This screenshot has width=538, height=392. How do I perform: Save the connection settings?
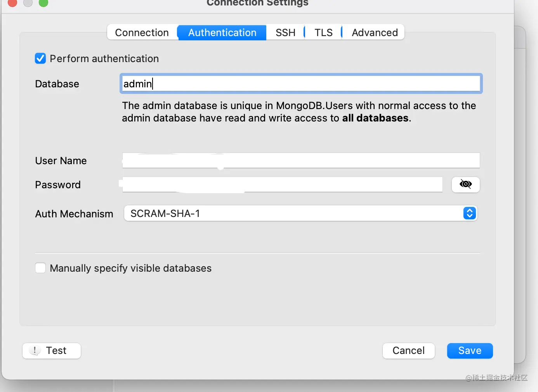click(470, 350)
